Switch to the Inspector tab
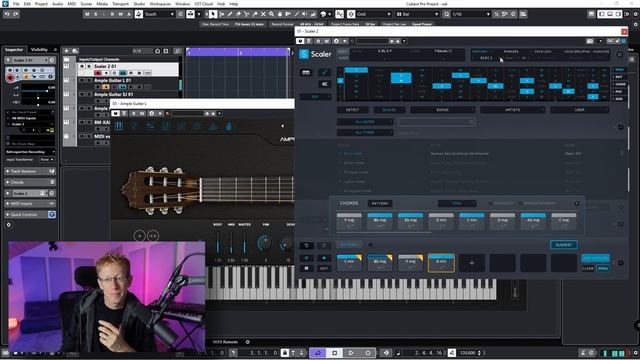640x360 pixels. [14, 50]
